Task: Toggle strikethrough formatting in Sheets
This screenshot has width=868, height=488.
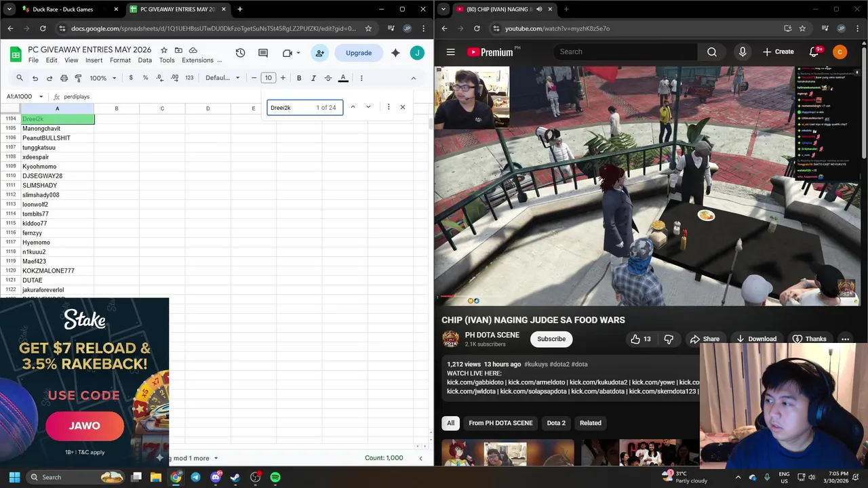Action: point(328,78)
